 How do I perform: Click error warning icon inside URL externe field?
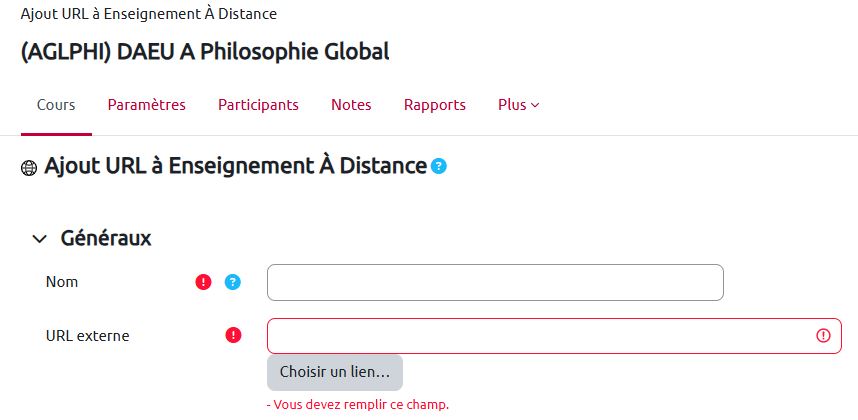(823, 336)
